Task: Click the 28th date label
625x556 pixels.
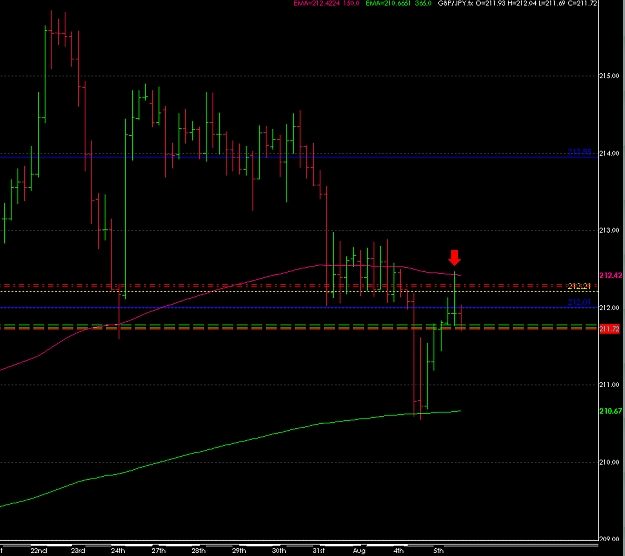Action: click(199, 551)
